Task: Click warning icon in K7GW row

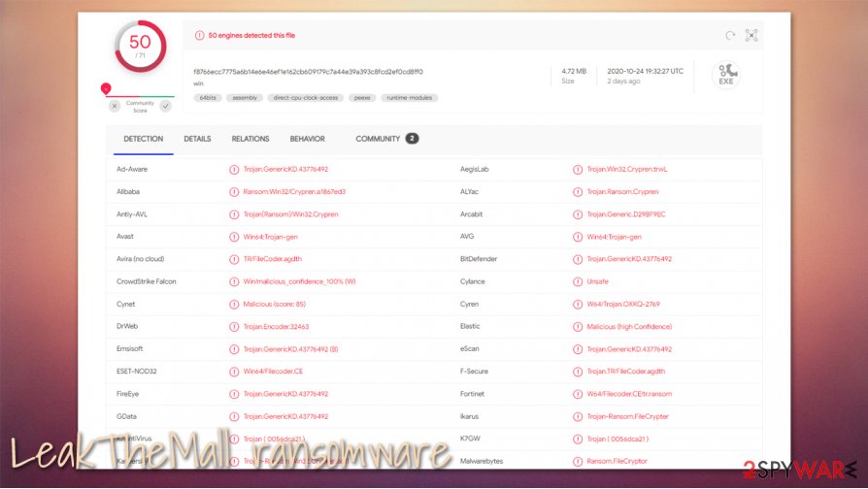Action: 578,440
